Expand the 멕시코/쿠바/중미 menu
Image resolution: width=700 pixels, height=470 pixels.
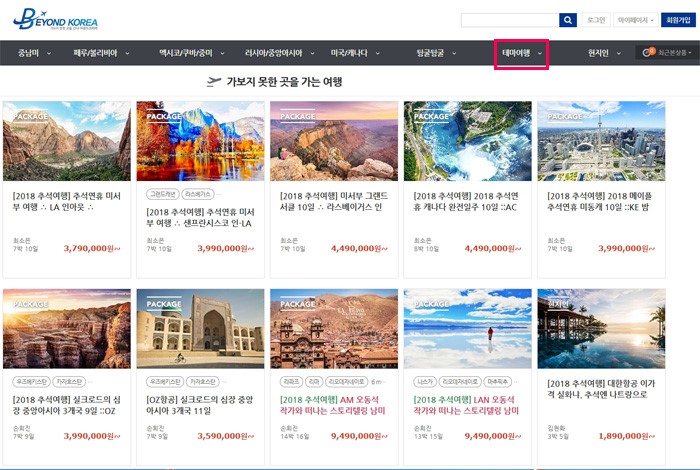point(192,53)
